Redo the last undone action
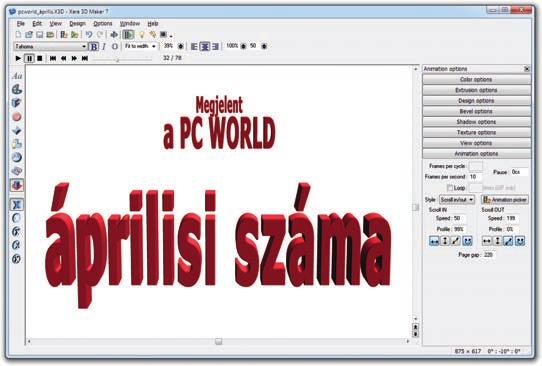 tap(100, 35)
